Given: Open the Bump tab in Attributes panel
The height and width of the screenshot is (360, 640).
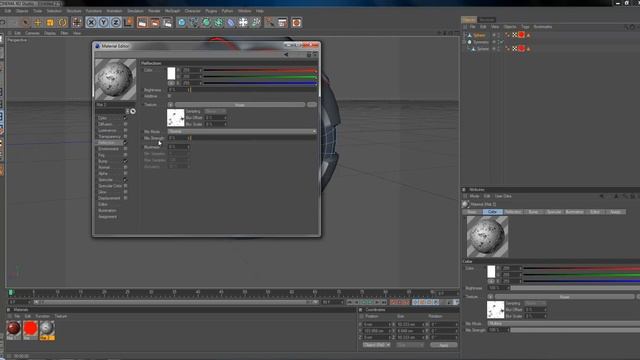Looking at the screenshot, I should 533,212.
